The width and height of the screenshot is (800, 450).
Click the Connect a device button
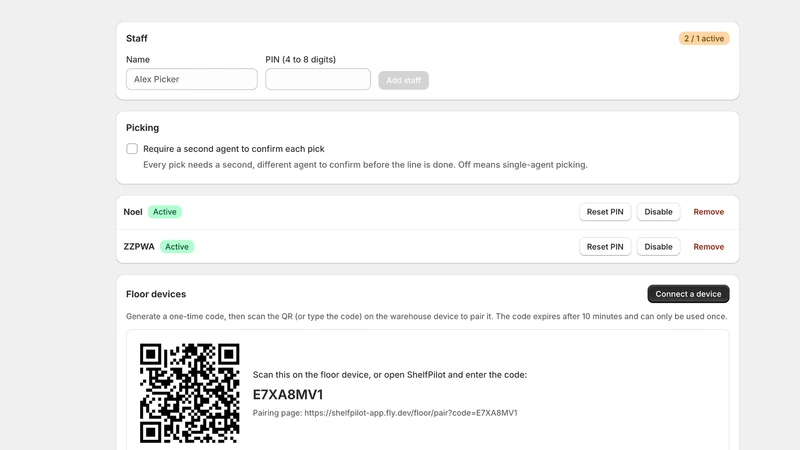(688, 294)
